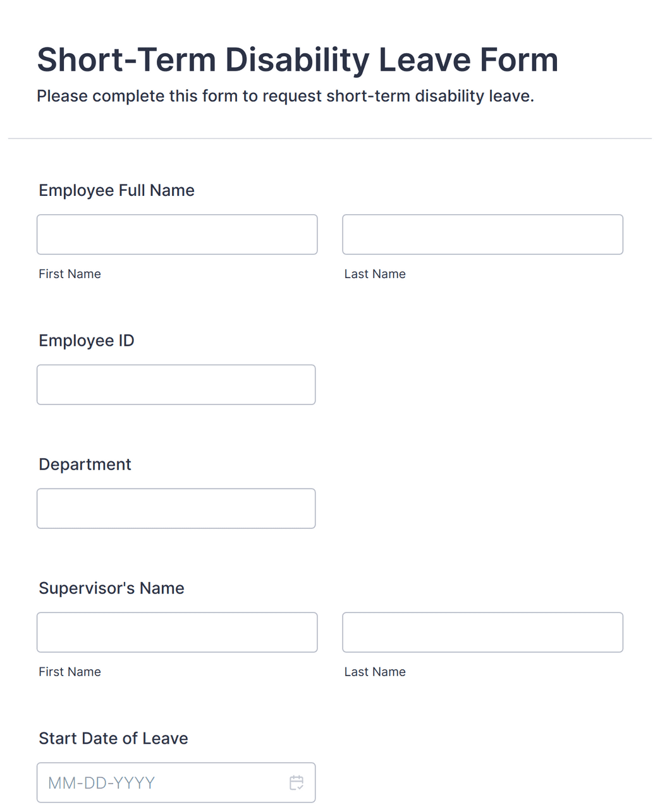Focus the employee First Name field
Image resolution: width=660 pixels, height=812 pixels.
177,234
